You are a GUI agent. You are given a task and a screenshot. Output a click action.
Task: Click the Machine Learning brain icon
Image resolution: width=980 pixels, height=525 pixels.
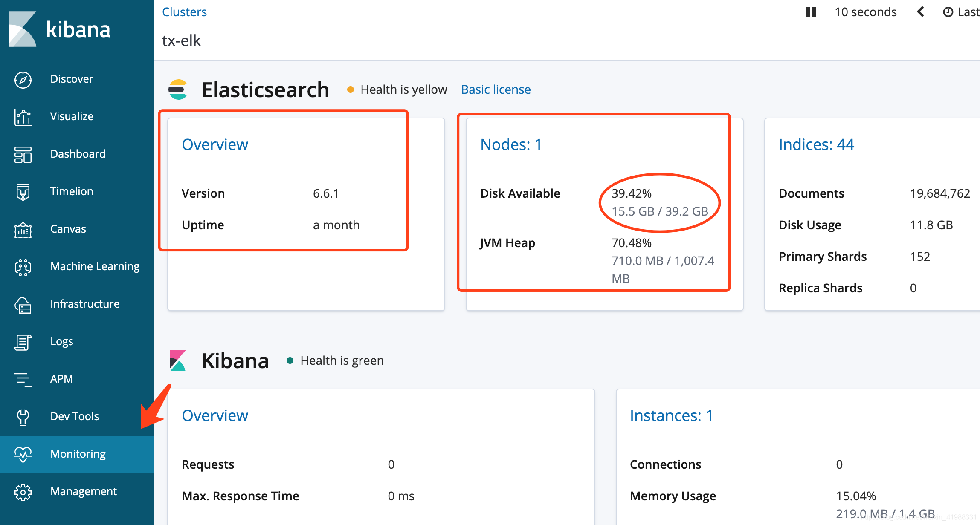(23, 267)
